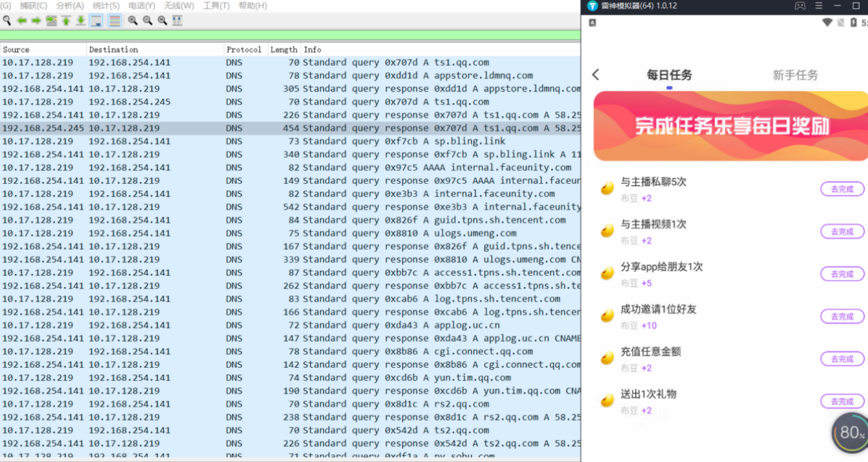Click the no-SIM status icon in the Android bar

(842, 22)
